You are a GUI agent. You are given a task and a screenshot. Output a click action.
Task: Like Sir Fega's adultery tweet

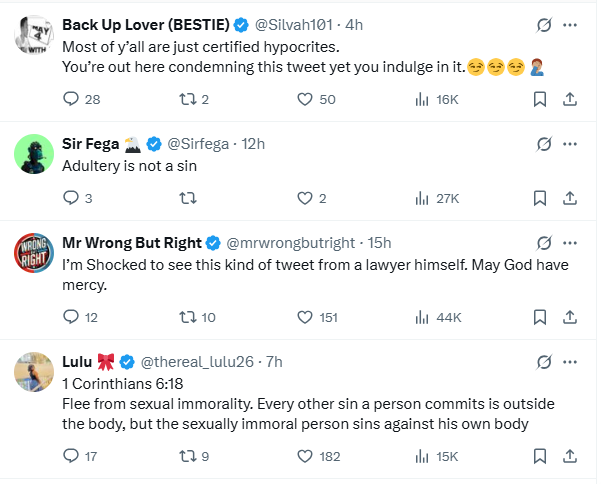(306, 198)
